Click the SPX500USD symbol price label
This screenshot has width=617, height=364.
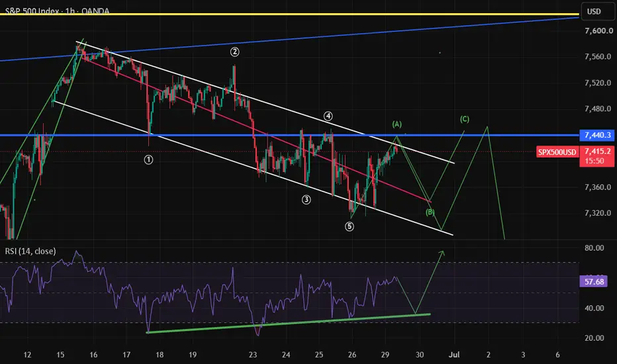(557, 152)
